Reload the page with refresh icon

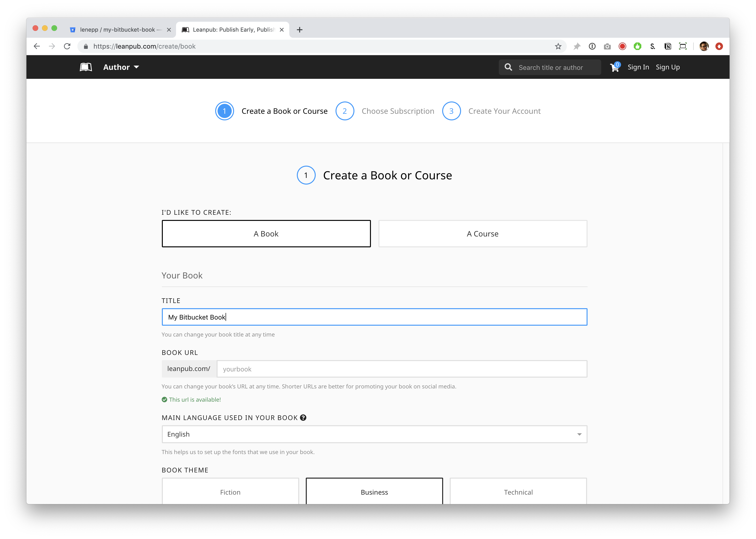pos(67,46)
